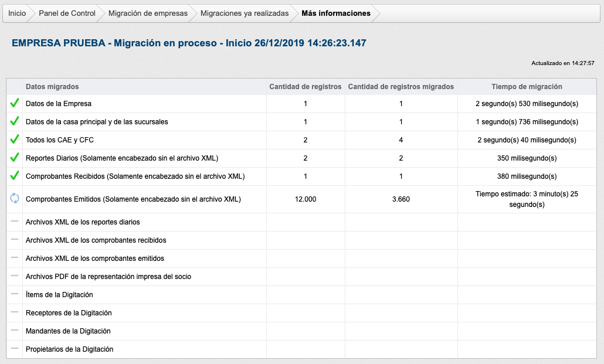Navigate to Migración de empresas breadcrumb

[x=148, y=13]
